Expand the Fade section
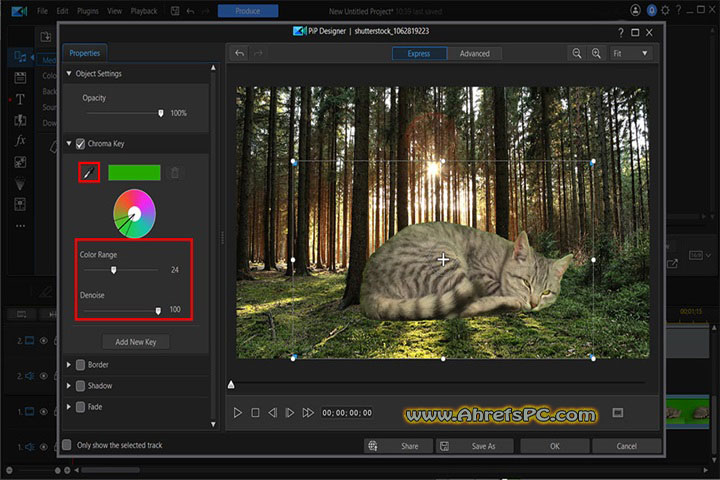Image resolution: width=720 pixels, height=480 pixels. click(69, 407)
